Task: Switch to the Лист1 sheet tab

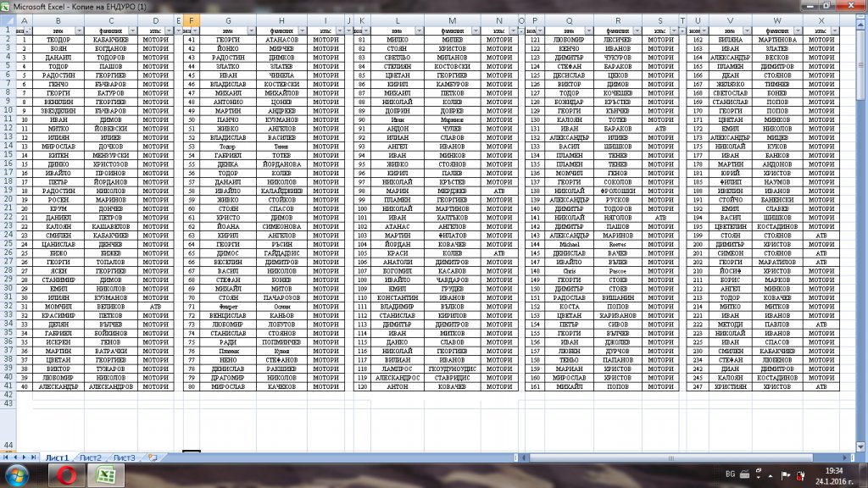Action: [57, 457]
